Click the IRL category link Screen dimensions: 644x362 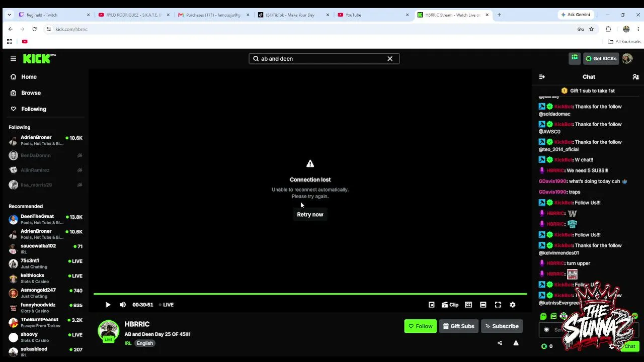tap(128, 343)
